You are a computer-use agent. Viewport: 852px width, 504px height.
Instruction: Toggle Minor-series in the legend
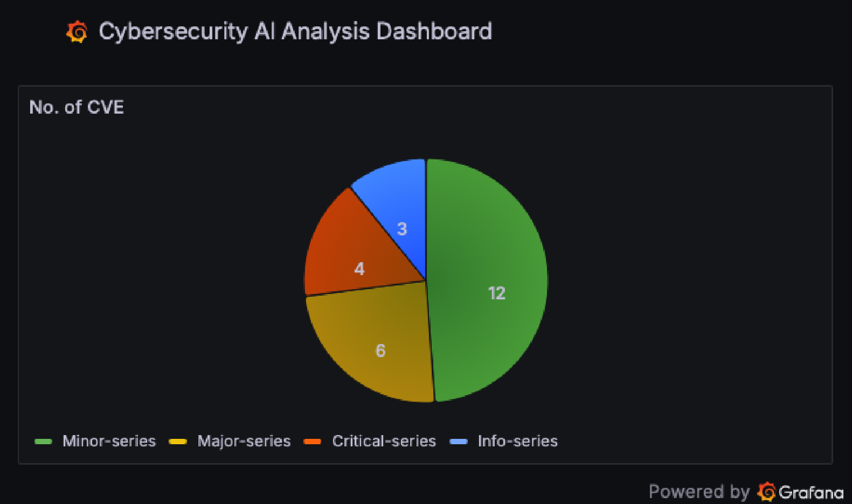[109, 441]
